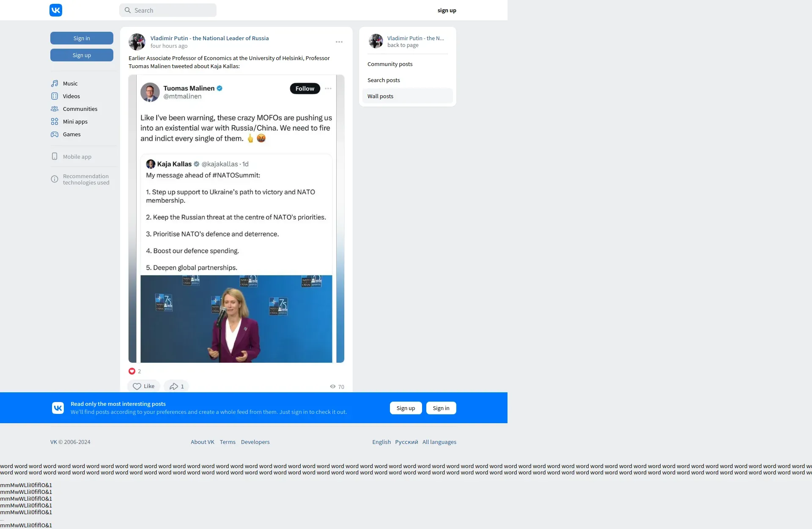Viewport: 812px width, 529px height.
Task: Open Games in the sidebar
Action: (71, 134)
